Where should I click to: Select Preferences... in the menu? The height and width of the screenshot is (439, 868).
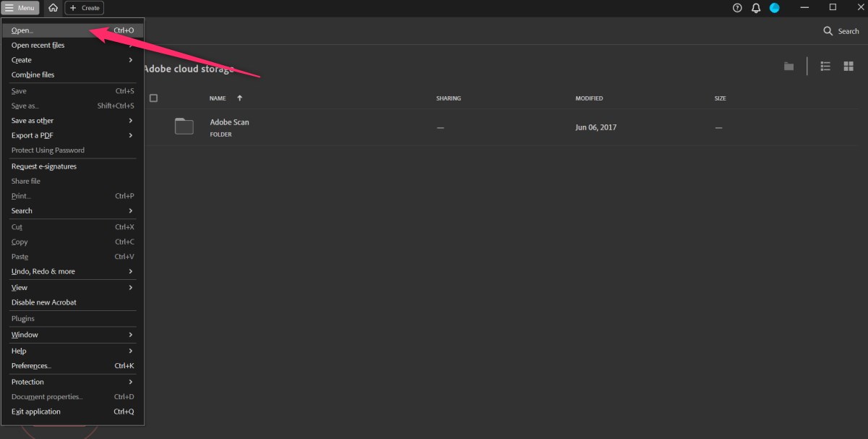(31, 366)
